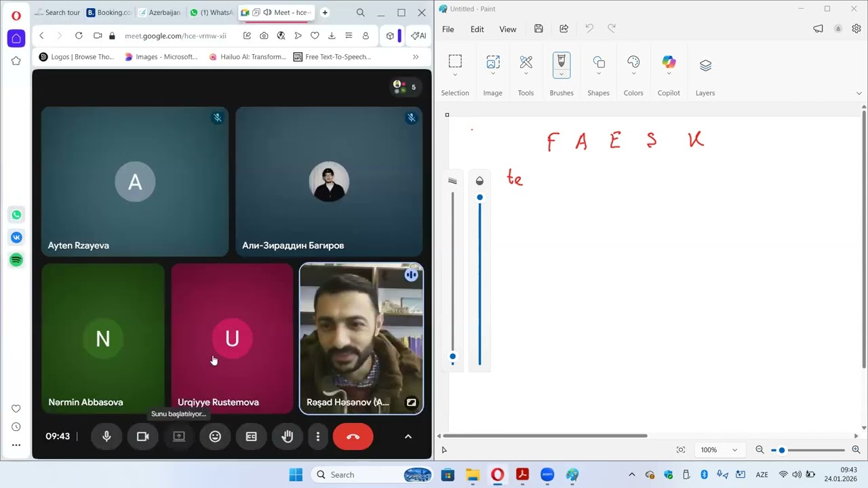Image resolution: width=868 pixels, height=488 pixels.
Task: Expand Shapes dropdown arrow
Action: pyautogui.click(x=599, y=74)
